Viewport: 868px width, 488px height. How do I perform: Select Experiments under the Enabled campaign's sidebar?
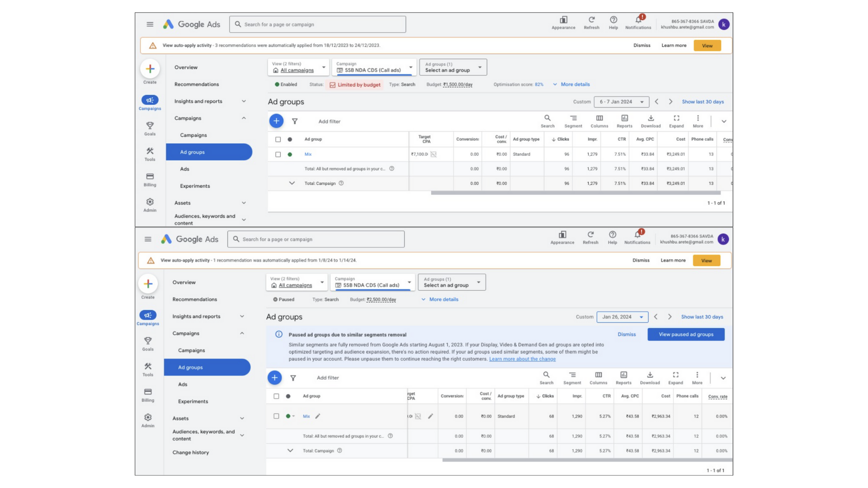tap(195, 186)
